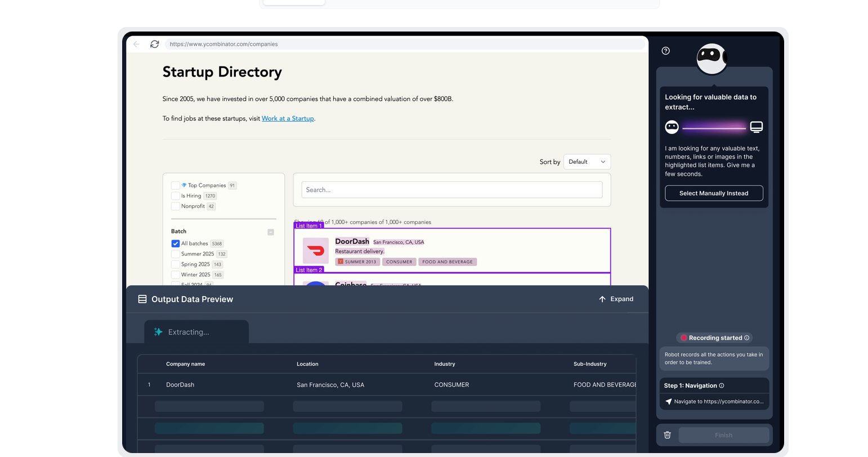The image size is (868, 457).
Task: Expand the Output Data Preview panel
Action: 616,299
